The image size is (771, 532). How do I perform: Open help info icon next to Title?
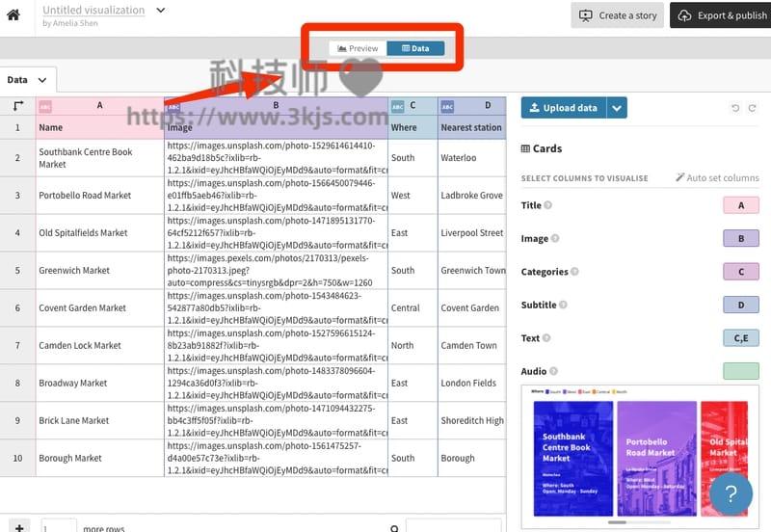(547, 205)
